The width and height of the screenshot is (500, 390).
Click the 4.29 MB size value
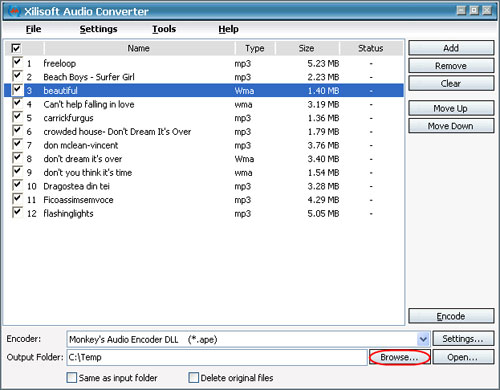click(323, 200)
